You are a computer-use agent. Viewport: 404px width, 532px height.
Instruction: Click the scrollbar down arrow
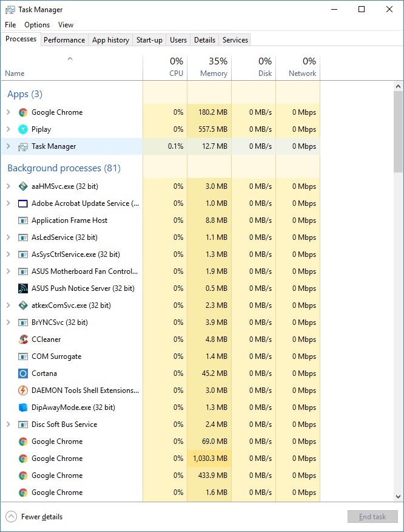[x=399, y=496]
